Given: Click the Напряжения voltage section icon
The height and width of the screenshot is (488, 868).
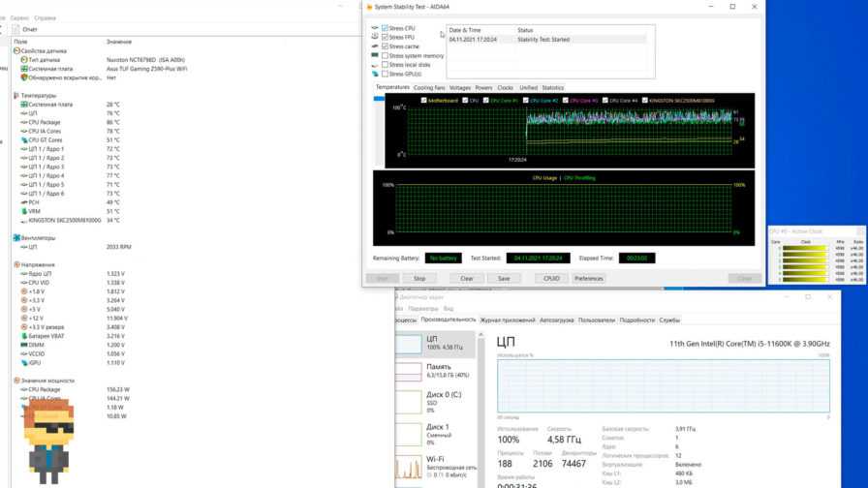Looking at the screenshot, I should [16, 264].
